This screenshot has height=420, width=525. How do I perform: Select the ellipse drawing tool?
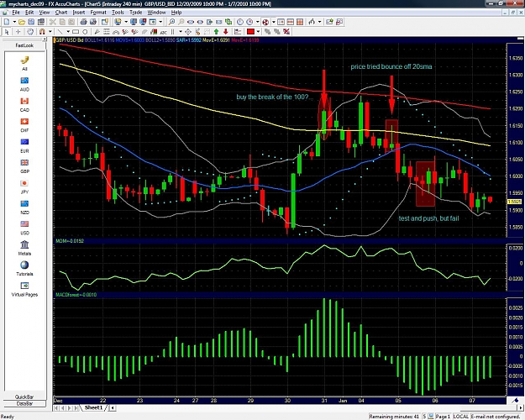coord(85,31)
